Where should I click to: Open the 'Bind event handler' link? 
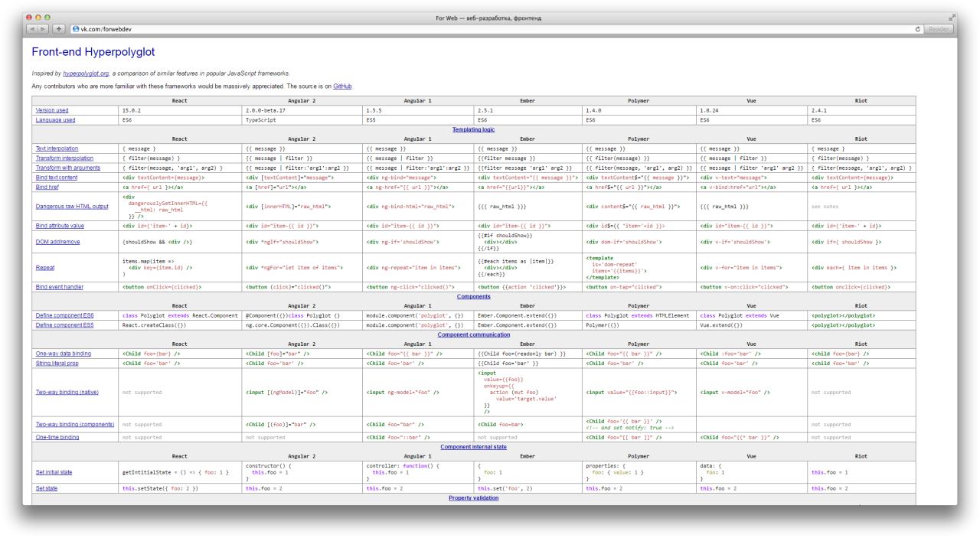[x=61, y=286]
